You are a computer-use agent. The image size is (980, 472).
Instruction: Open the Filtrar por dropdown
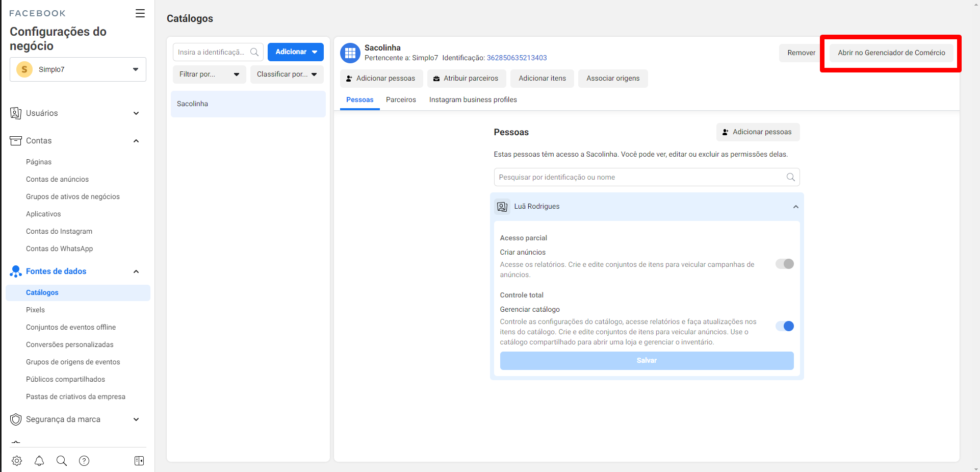click(x=210, y=74)
